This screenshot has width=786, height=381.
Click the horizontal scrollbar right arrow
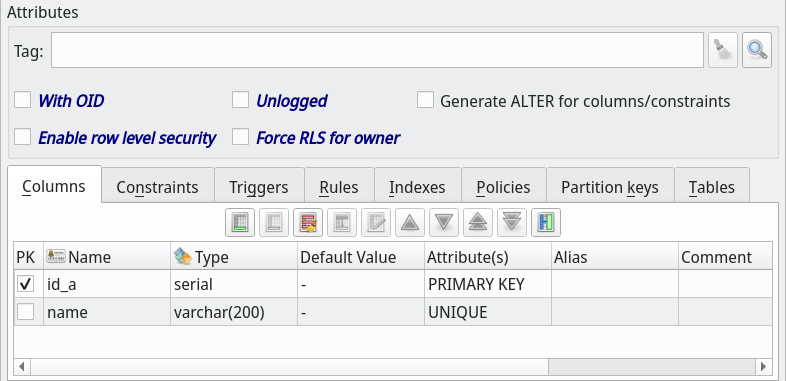(763, 366)
